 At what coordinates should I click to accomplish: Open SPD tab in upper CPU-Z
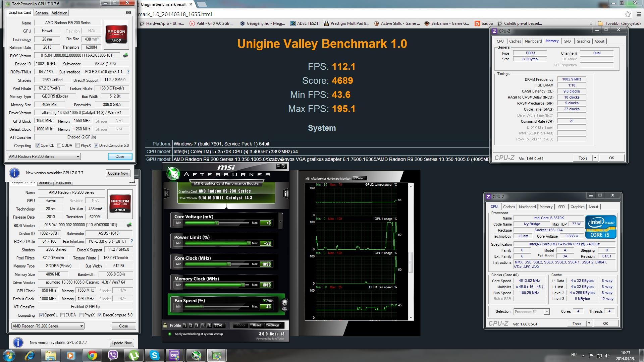567,41
